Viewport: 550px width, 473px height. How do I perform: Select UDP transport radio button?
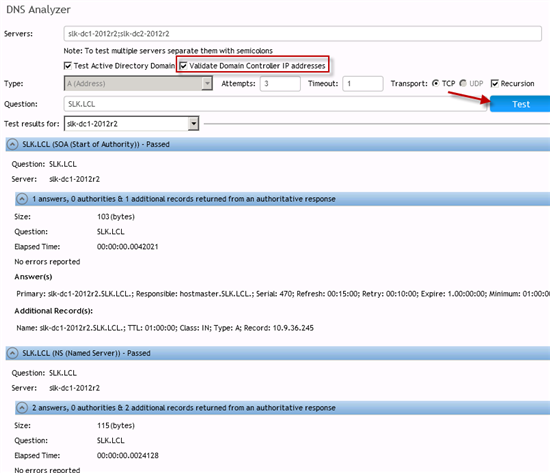(463, 83)
